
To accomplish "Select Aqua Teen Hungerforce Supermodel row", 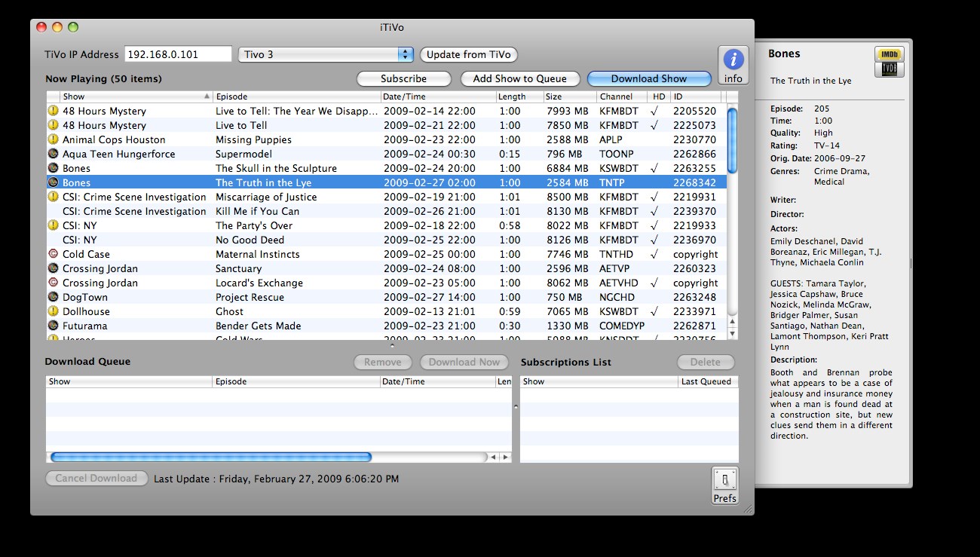I will 386,154.
